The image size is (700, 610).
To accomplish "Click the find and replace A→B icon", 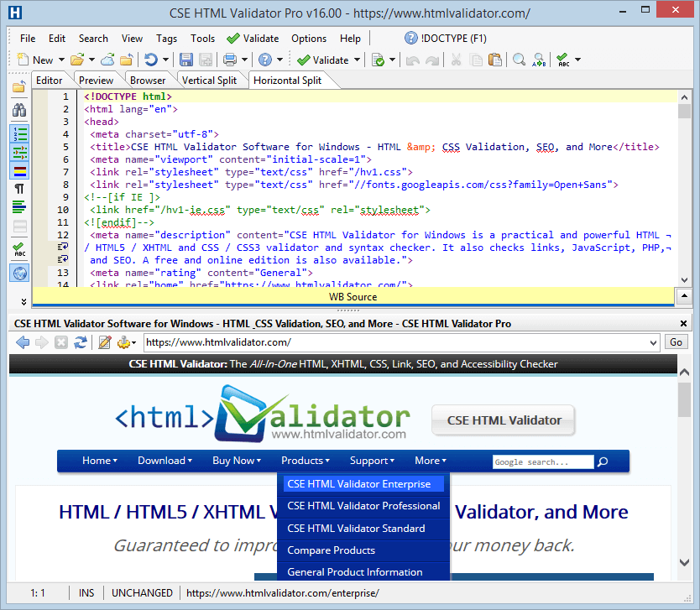I will [x=539, y=60].
